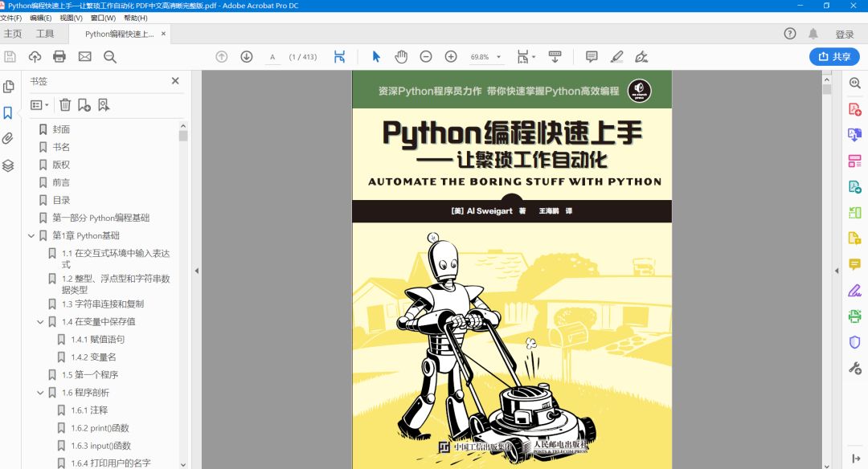Add a new bookmark icon
868x469 pixels.
click(84, 104)
